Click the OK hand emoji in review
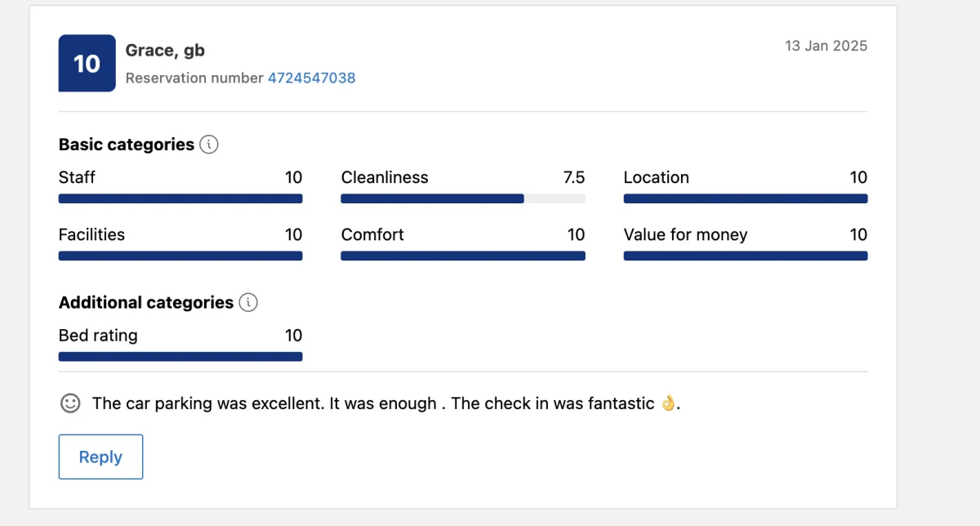Image resolution: width=980 pixels, height=526 pixels. click(668, 403)
